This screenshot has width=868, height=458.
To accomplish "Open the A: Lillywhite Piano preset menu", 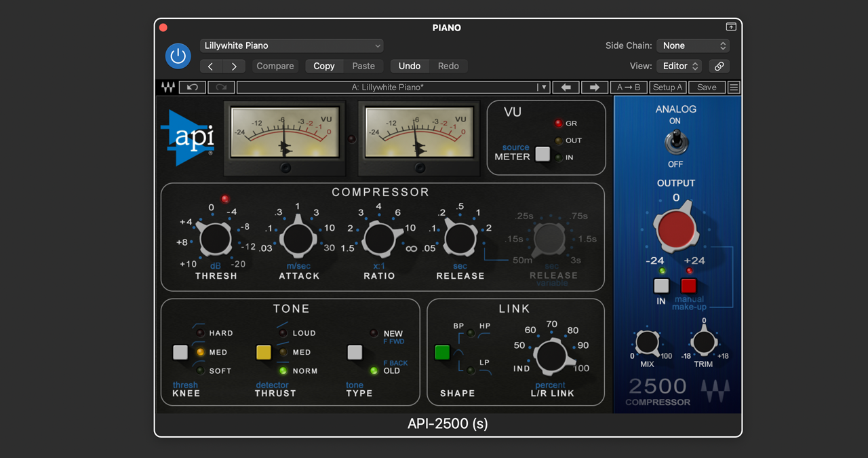I will coord(393,87).
